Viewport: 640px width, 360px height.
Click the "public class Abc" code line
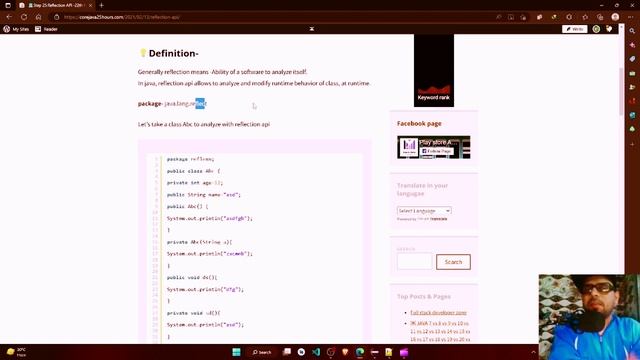(193, 171)
